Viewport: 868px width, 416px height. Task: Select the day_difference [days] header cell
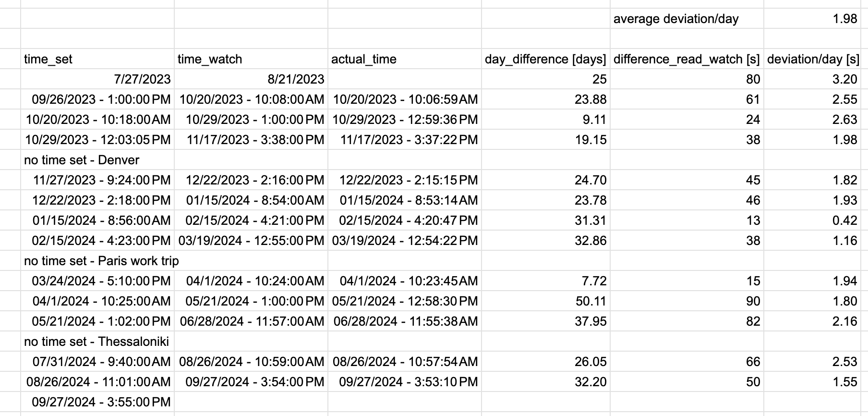546,59
